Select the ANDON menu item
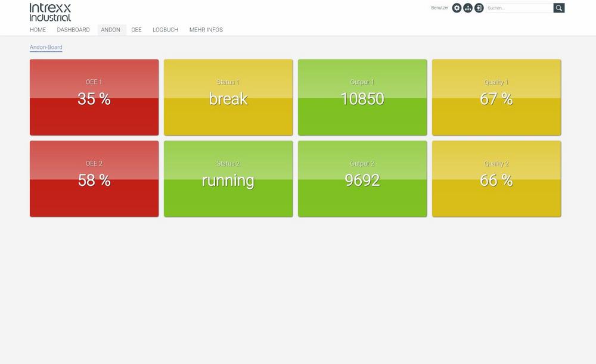This screenshot has height=364, width=596. 110,30
